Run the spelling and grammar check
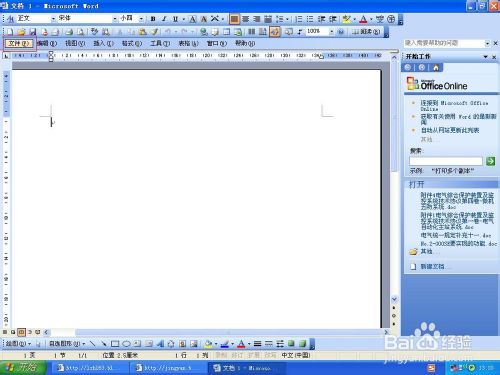Viewport: 500px width, 375px height. tap(95, 32)
